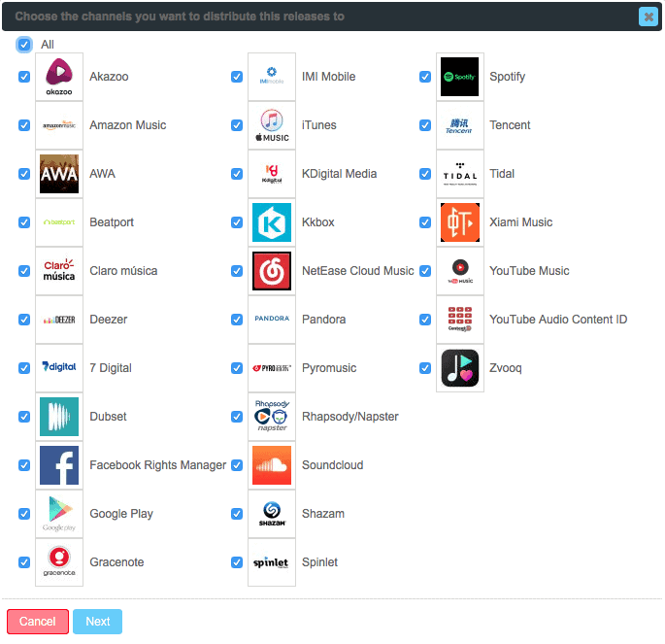Disable the Pandora channel checkbox

(237, 320)
